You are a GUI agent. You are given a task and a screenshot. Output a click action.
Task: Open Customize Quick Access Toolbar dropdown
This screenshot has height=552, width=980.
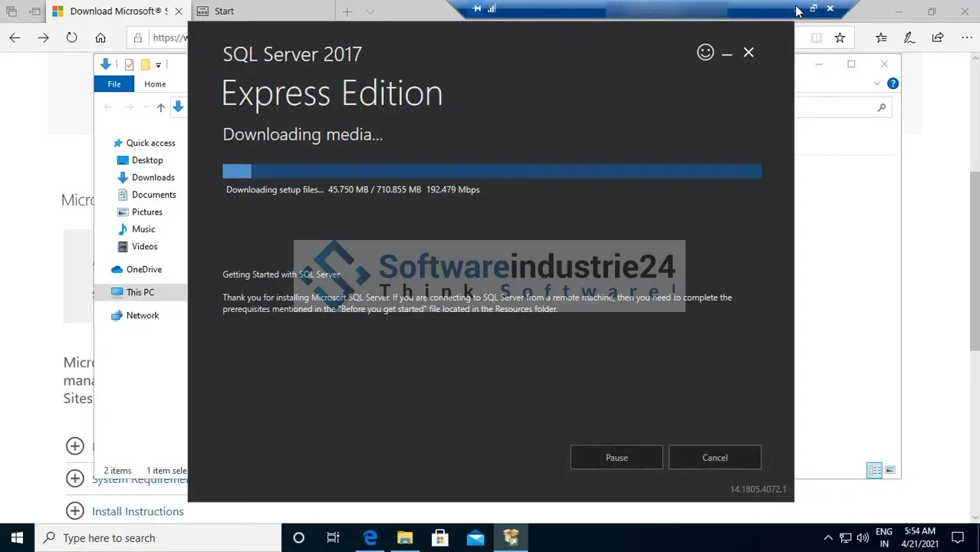[x=159, y=64]
